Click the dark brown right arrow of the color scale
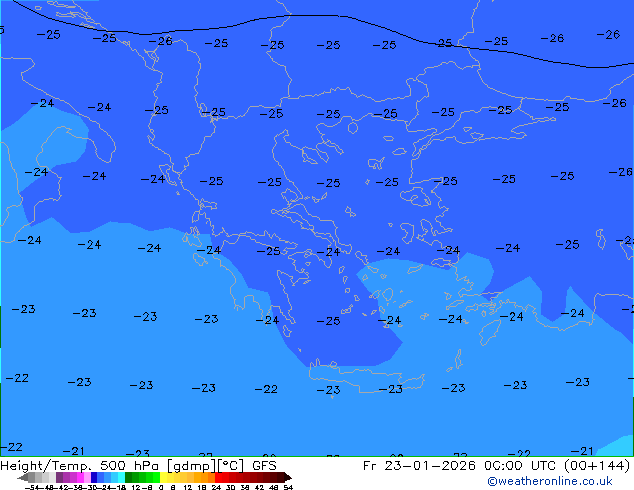 [288, 477]
